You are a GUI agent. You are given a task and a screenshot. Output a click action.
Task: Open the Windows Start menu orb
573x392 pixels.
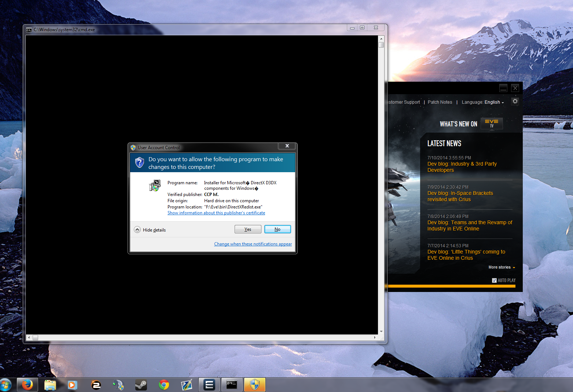(x=5, y=385)
